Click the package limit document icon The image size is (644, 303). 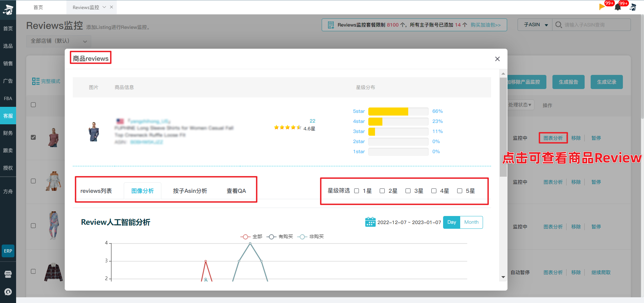pyautogui.click(x=331, y=25)
